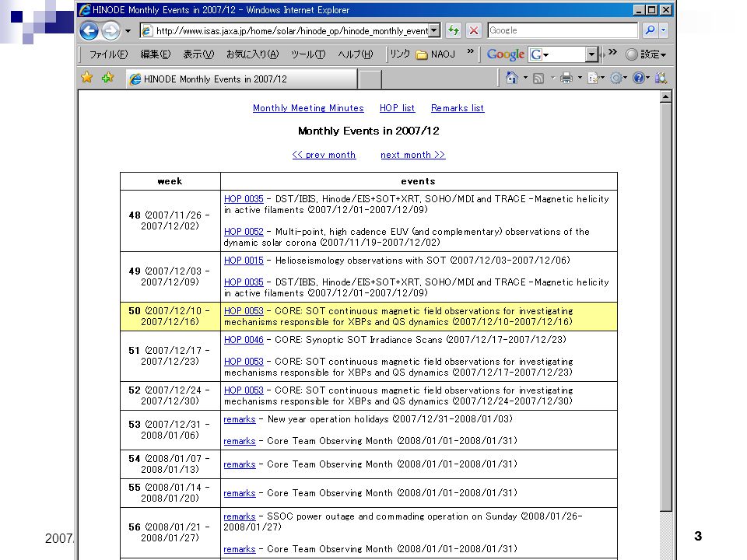Image resolution: width=747 pixels, height=560 pixels.
Task: Expand the address bar history dropdown
Action: click(434, 31)
